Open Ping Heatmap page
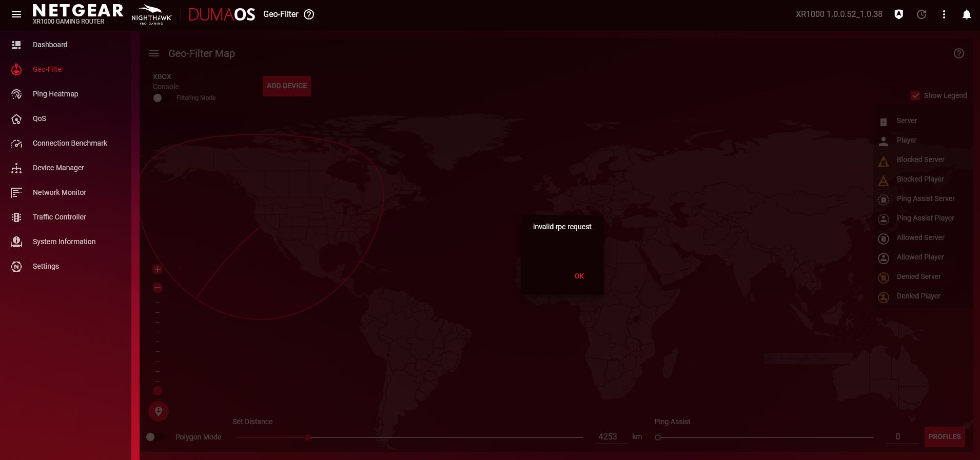 coord(55,94)
